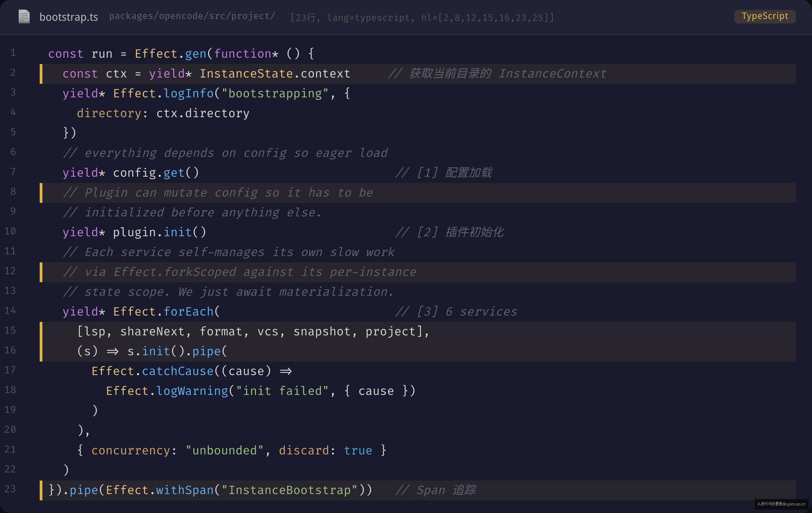Click 'discard: true' on line 21

(326, 451)
